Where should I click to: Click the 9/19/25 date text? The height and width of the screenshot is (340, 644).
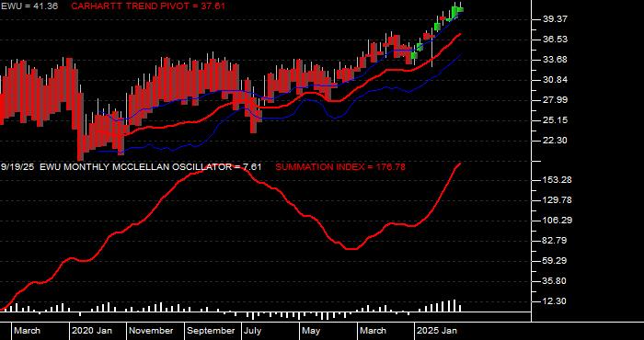(17, 167)
